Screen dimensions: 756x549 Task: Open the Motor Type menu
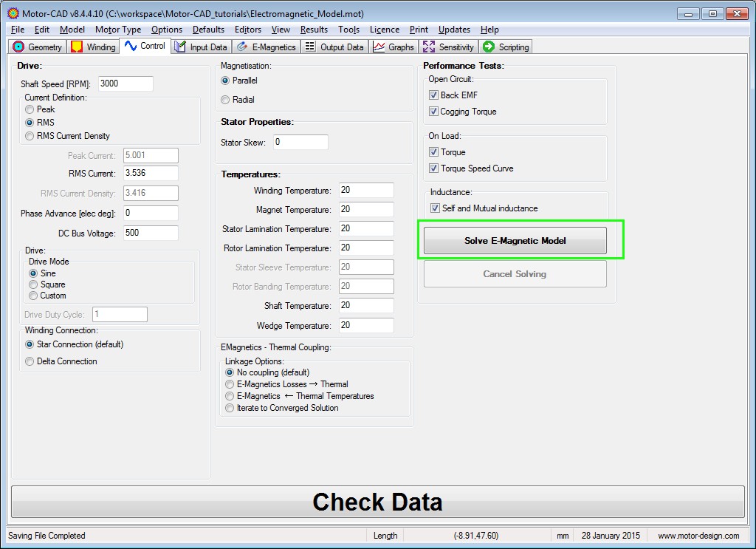tap(118, 30)
